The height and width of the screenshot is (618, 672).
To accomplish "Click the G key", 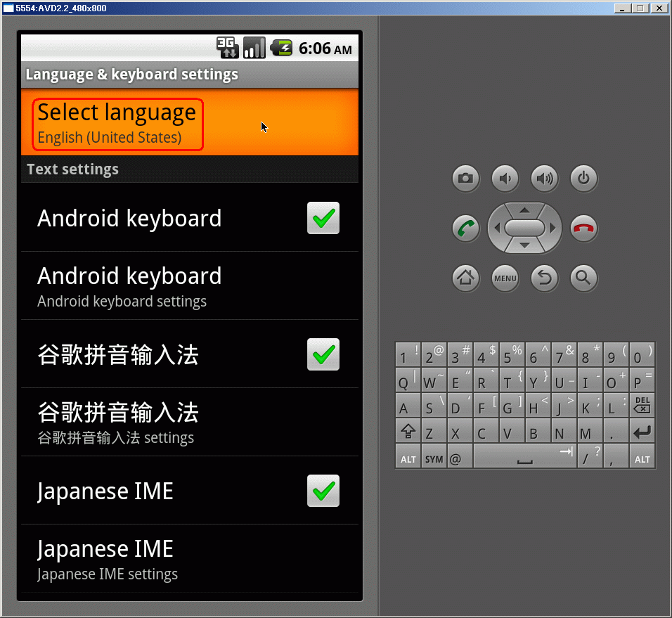I will tap(512, 405).
